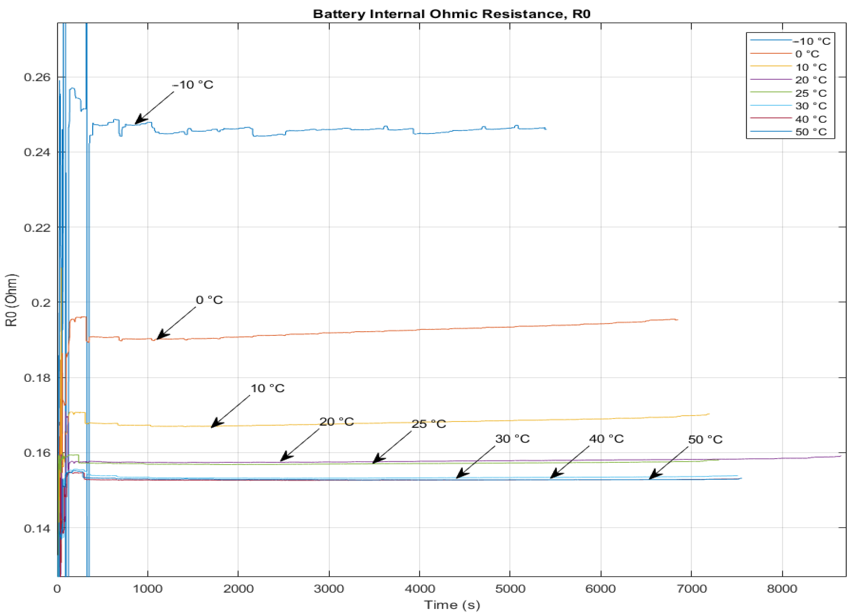858x616 pixels.
Task: Click the "10 °C" annotation label in plot
Action: pos(267,388)
